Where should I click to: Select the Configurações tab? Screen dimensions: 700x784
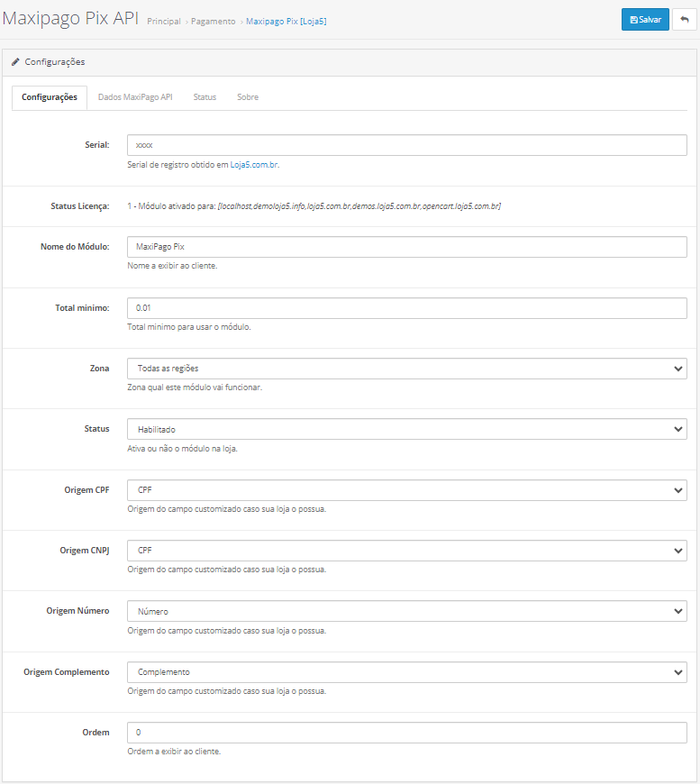click(x=50, y=97)
